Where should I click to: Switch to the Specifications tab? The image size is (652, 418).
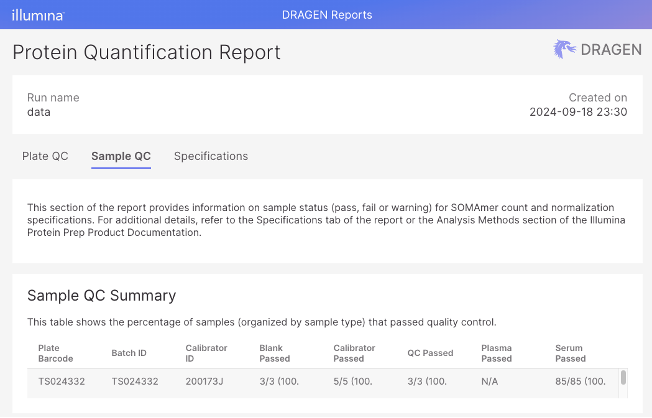(x=211, y=156)
